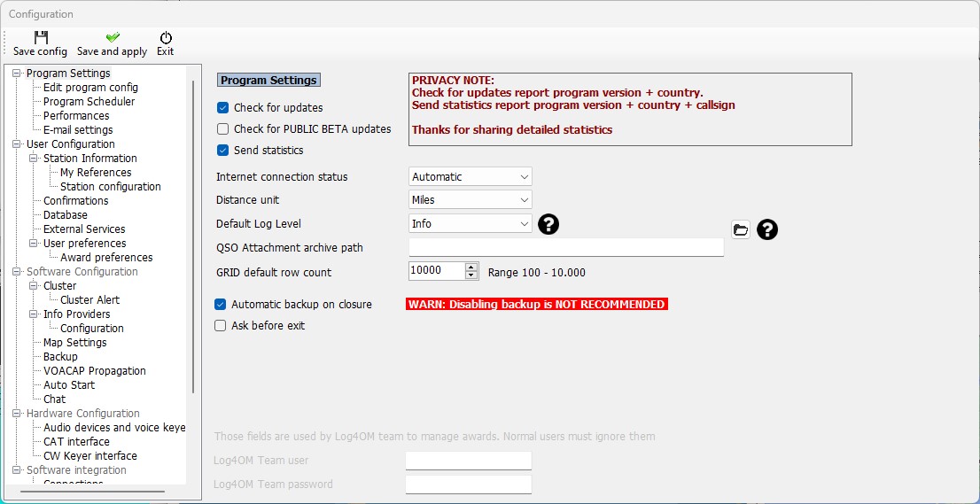This screenshot has height=504, width=980.
Task: Select Edit program config tree item
Action: pyautogui.click(x=90, y=88)
